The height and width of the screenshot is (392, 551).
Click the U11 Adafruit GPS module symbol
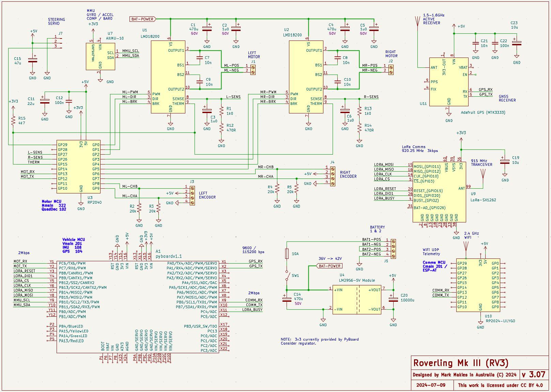click(x=449, y=81)
